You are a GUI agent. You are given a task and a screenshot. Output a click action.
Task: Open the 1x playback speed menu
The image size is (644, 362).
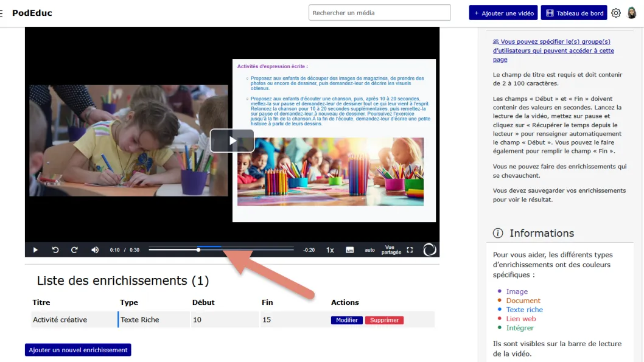pyautogui.click(x=330, y=250)
